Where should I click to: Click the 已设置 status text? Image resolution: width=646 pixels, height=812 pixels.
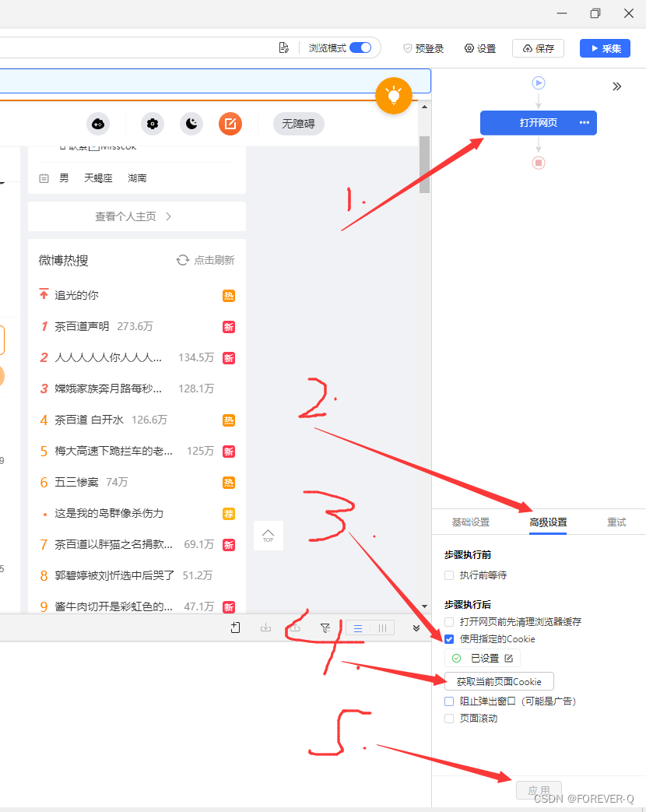click(485, 658)
